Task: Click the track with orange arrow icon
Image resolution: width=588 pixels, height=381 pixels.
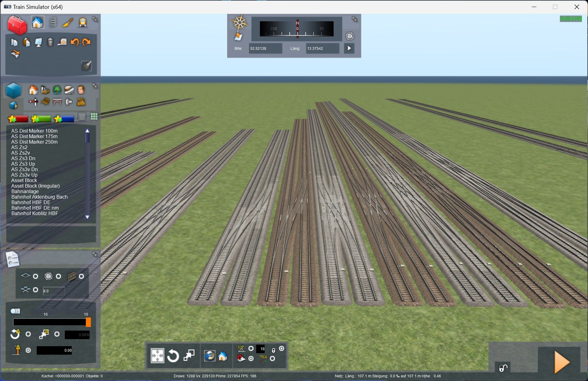Action: [15, 54]
